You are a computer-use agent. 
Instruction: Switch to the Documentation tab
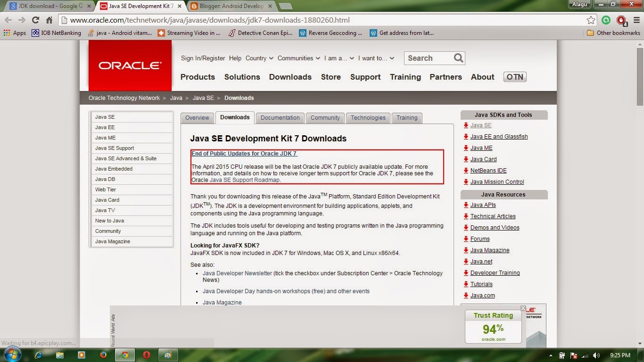coord(280,118)
